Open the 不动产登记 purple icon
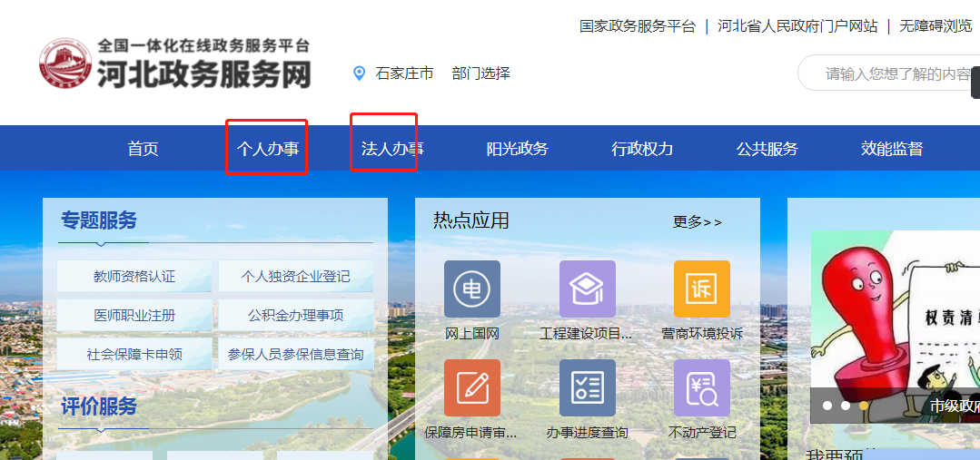Viewport: 980px width, 460px height. pyautogui.click(x=701, y=387)
